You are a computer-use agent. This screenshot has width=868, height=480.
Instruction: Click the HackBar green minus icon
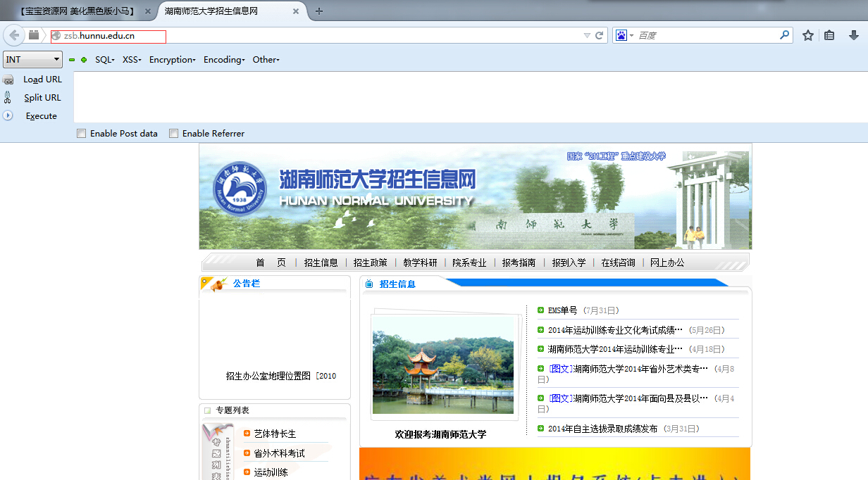(x=72, y=60)
